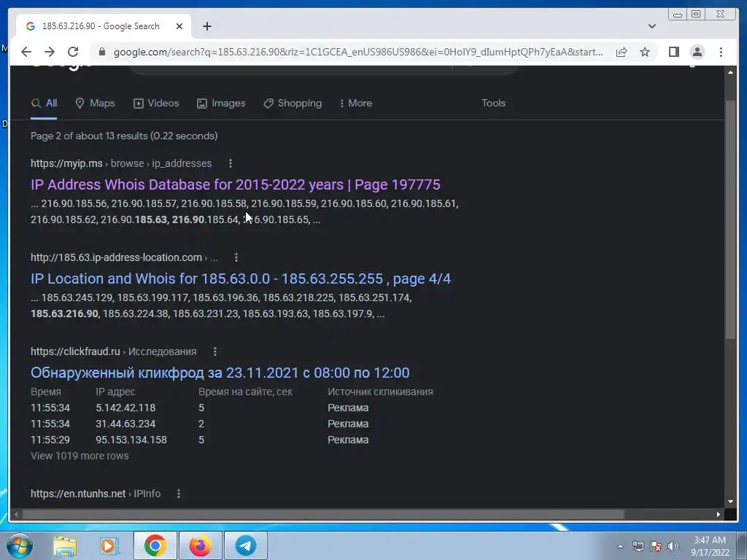Viewport: 747px width, 560px height.
Task: Select the All results tab
Action: click(44, 104)
